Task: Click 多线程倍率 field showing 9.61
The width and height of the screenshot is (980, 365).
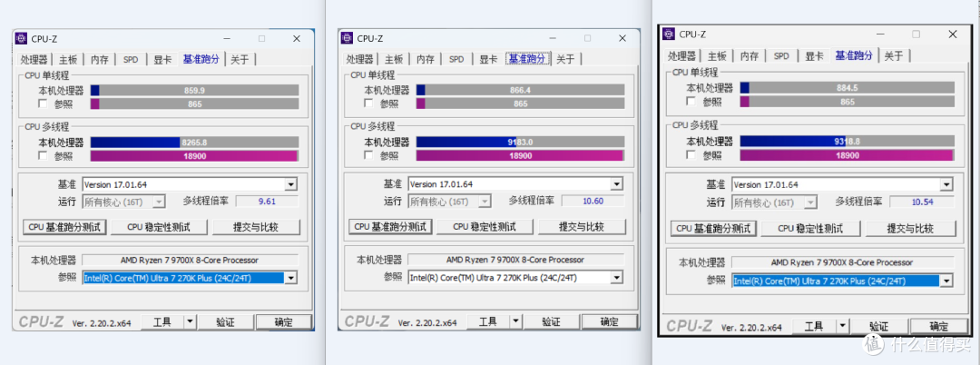Action: tap(267, 202)
